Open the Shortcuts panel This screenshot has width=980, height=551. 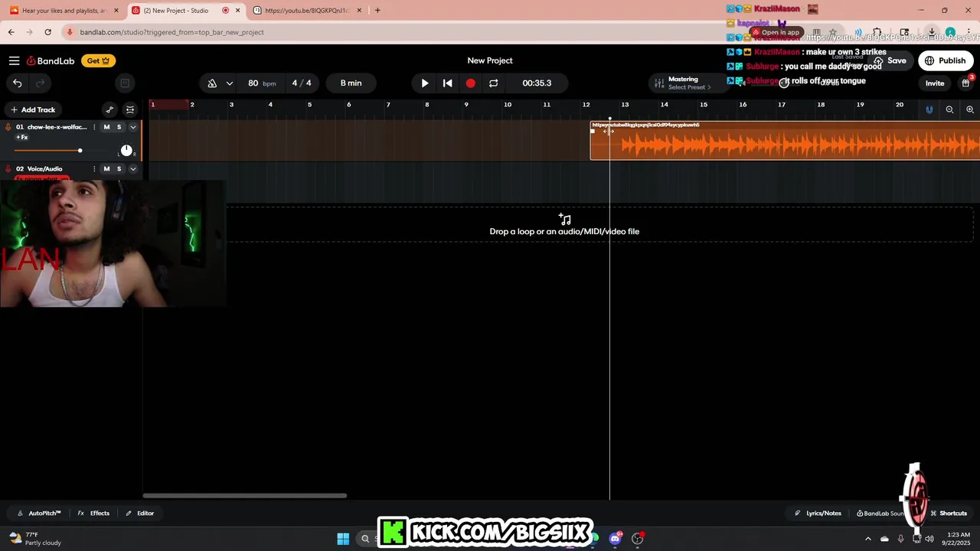pos(949,514)
